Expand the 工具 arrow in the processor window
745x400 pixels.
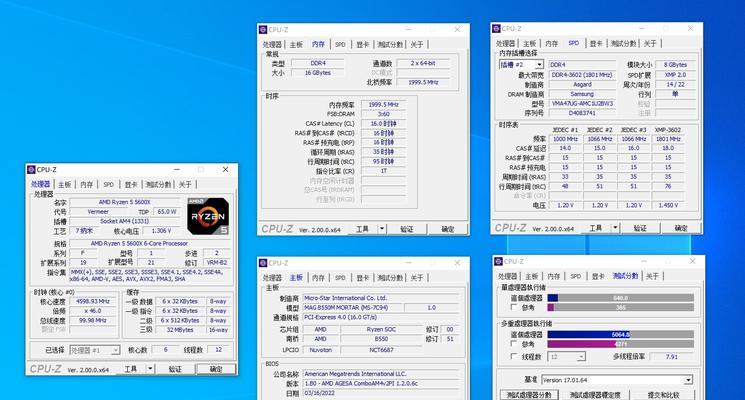(150, 369)
